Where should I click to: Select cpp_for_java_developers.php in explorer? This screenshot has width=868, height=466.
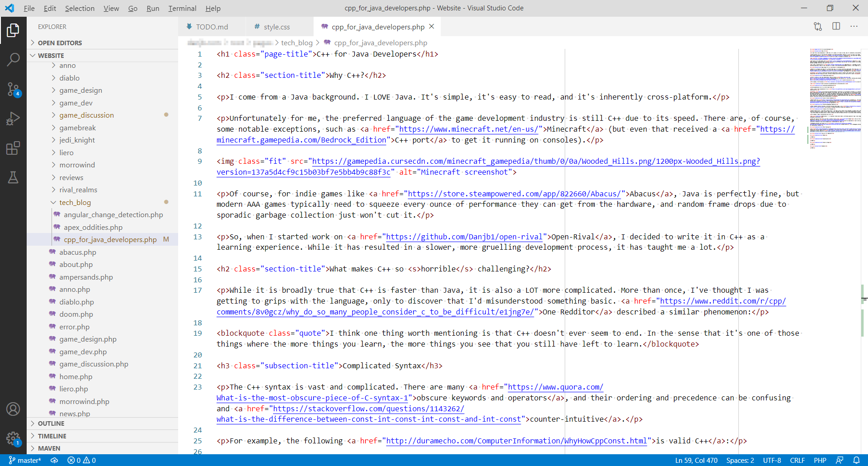click(x=103, y=240)
